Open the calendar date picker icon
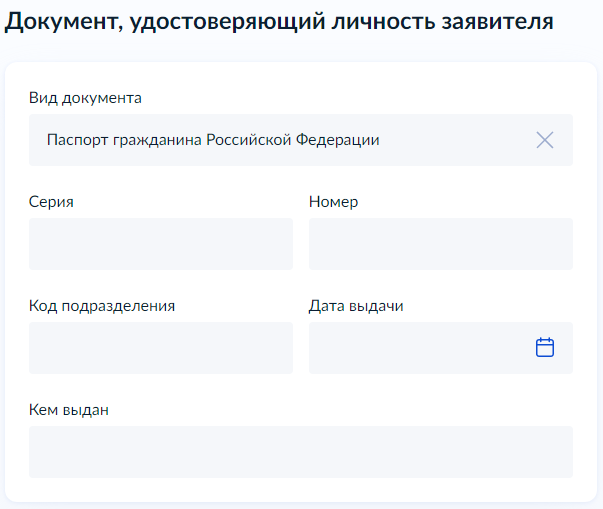This screenshot has height=509, width=603. tap(545, 348)
